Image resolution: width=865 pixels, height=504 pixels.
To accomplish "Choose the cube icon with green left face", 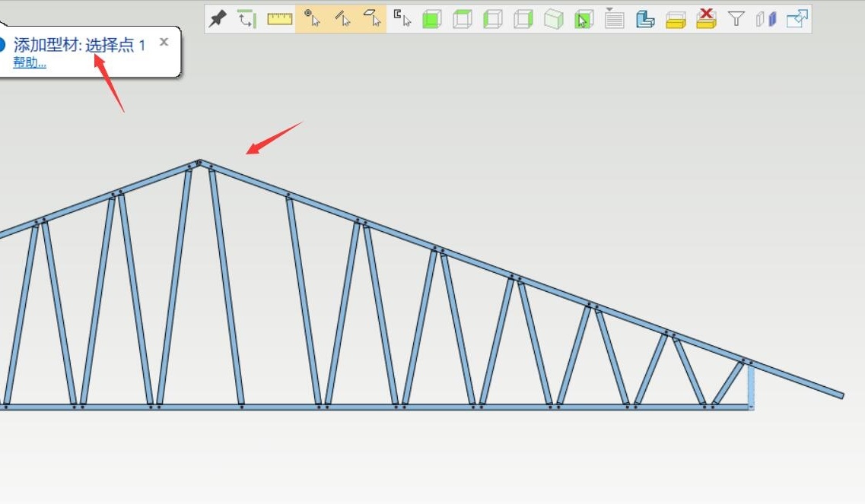I will [x=493, y=19].
